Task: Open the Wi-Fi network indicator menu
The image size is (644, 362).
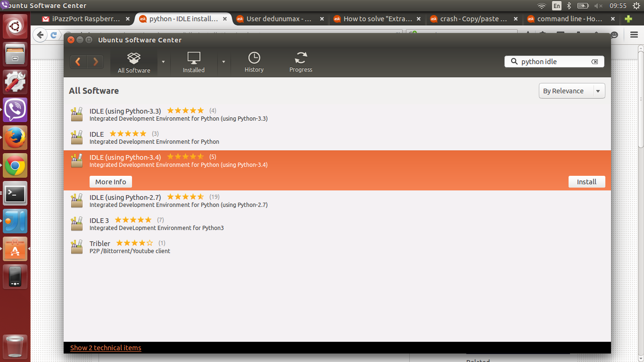Action: coord(542,6)
